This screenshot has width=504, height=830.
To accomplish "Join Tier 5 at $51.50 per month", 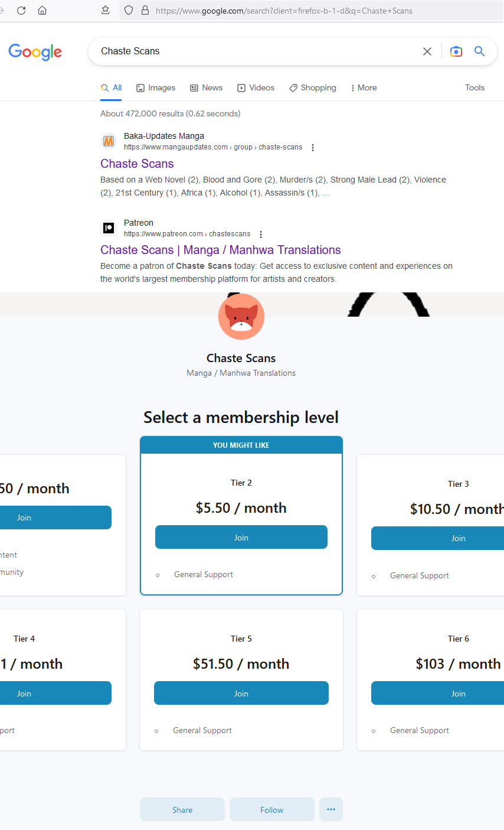I will click(241, 694).
